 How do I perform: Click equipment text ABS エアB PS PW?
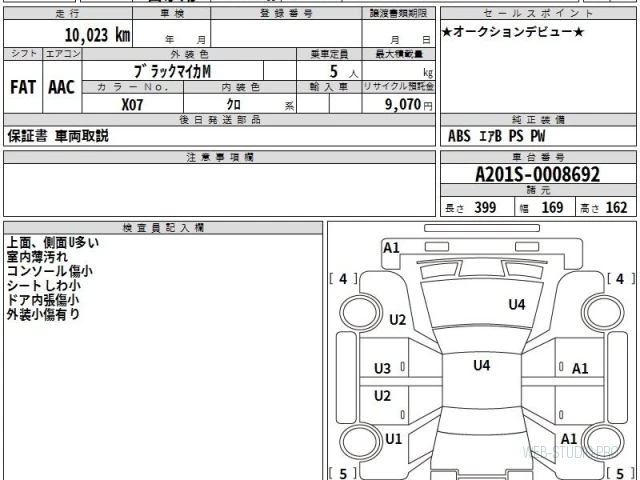[496, 136]
